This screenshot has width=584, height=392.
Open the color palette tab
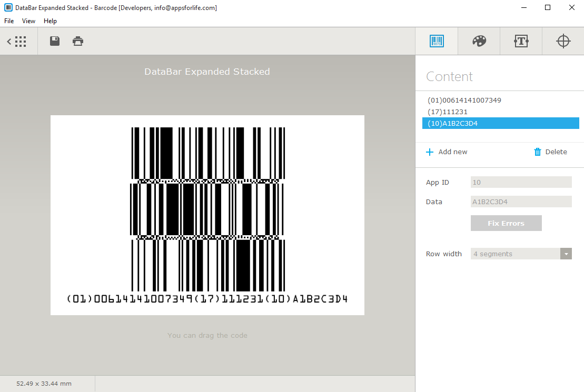(479, 41)
